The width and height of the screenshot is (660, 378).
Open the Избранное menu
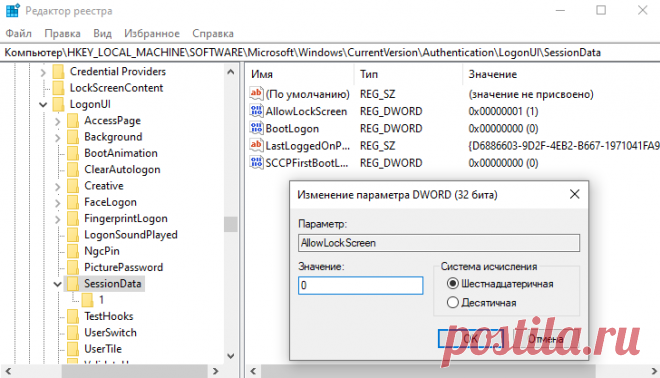pyautogui.click(x=152, y=33)
